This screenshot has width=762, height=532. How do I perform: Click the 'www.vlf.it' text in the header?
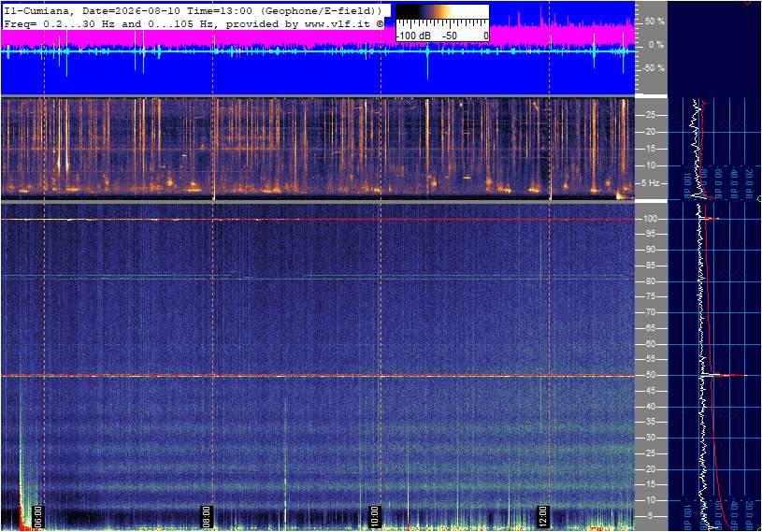pos(338,23)
